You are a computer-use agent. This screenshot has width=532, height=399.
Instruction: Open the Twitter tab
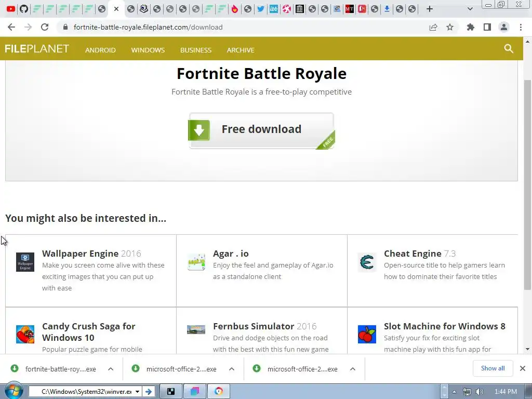[261, 9]
